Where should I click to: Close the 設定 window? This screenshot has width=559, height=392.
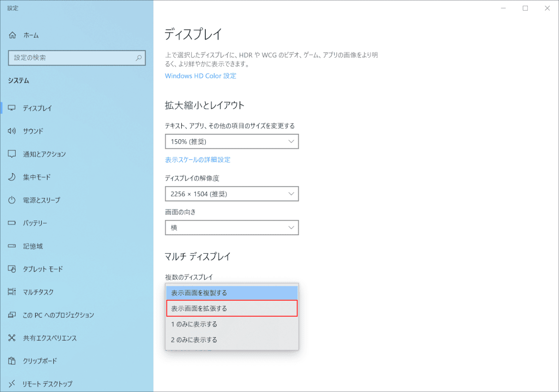(x=547, y=8)
